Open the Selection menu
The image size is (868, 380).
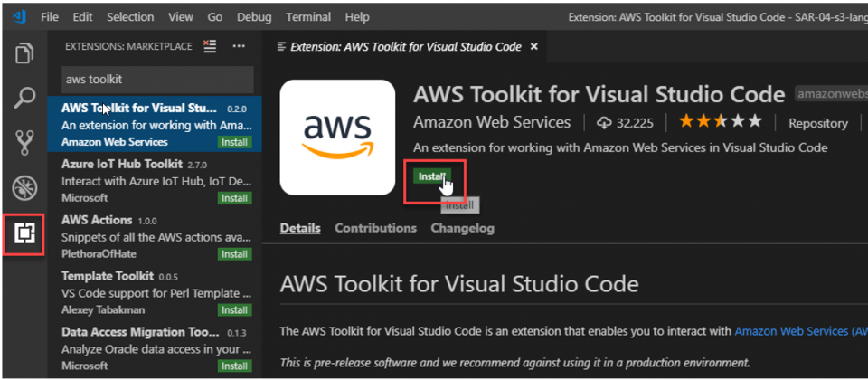click(131, 17)
